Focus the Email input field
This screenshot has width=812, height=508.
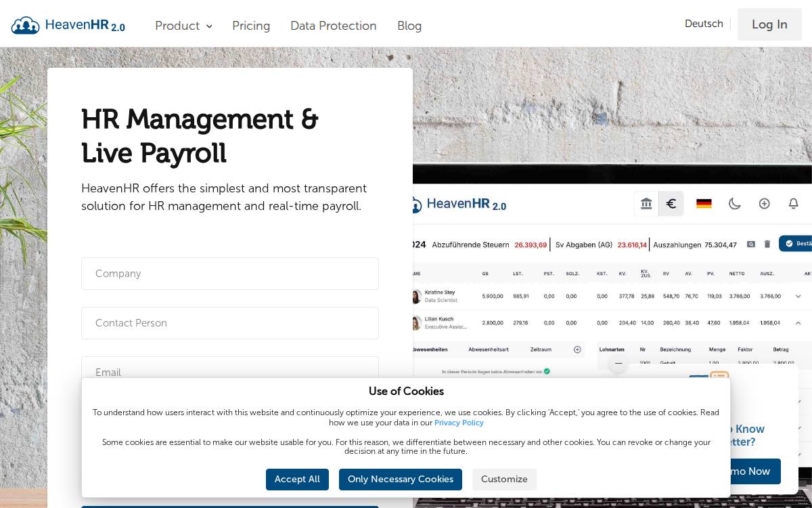pyautogui.click(x=230, y=368)
